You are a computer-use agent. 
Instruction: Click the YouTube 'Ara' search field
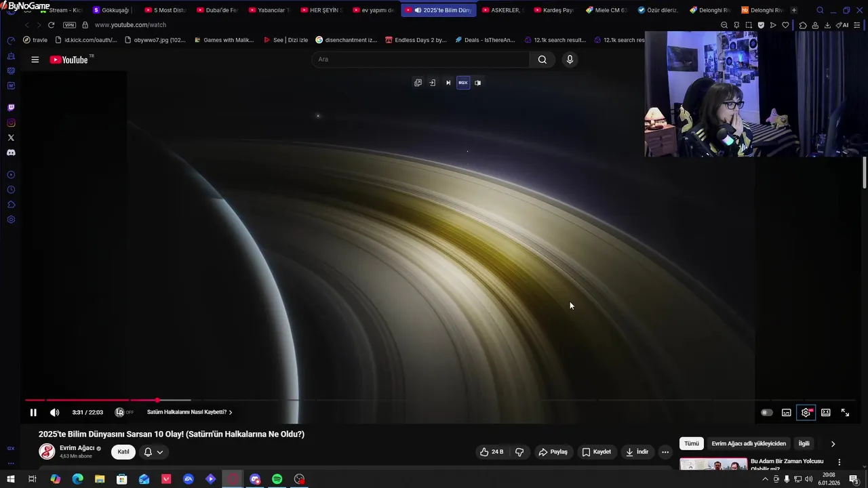(420, 60)
